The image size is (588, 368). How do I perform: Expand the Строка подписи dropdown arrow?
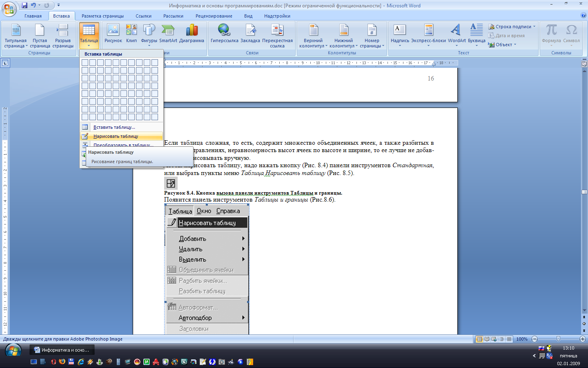click(534, 27)
